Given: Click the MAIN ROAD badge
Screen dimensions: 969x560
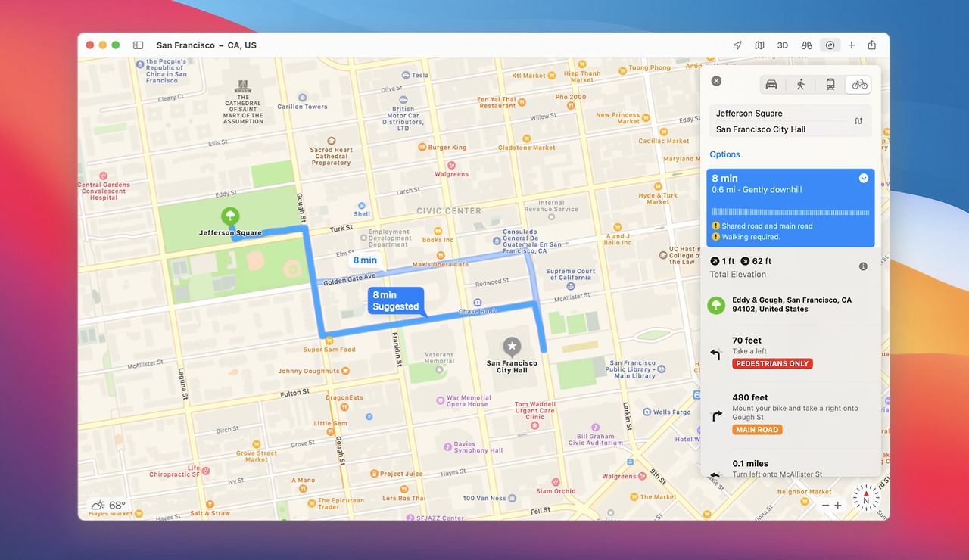Looking at the screenshot, I should click(x=757, y=430).
